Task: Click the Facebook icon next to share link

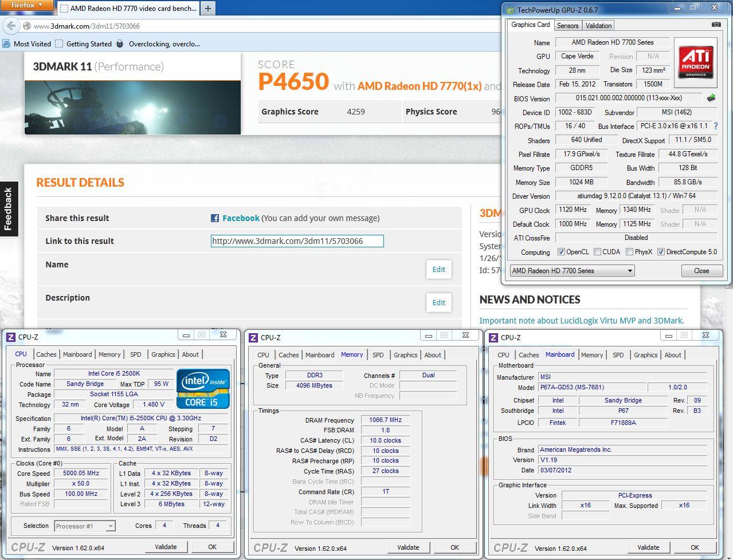Action: click(215, 218)
